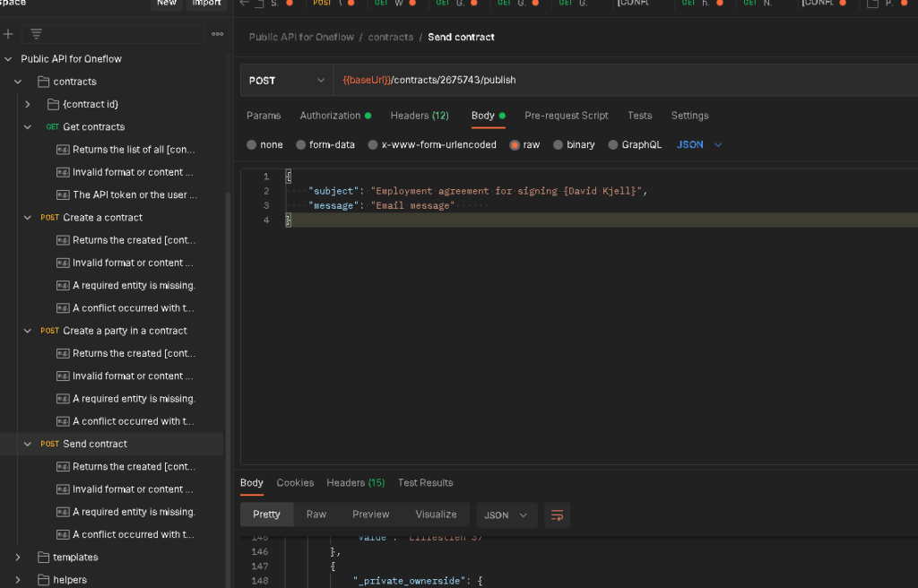Screen dimensions: 918x588
Task: Open the response JSON format dropdown
Action: (507, 514)
